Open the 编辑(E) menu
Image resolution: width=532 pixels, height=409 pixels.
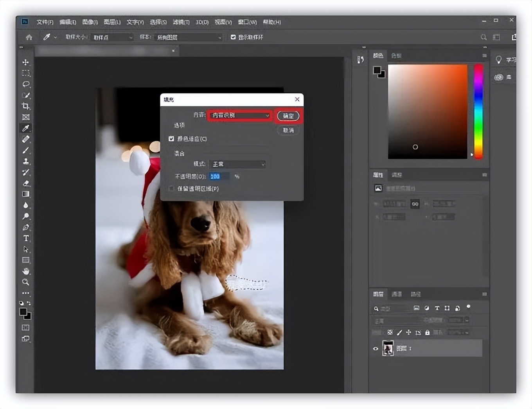(68, 22)
